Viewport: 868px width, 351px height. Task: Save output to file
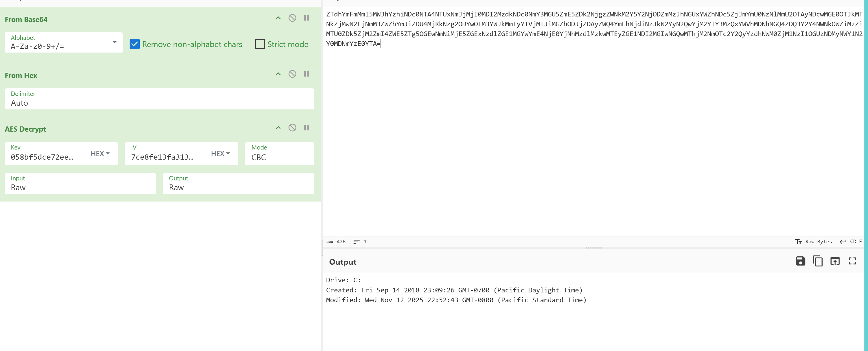[x=800, y=261]
